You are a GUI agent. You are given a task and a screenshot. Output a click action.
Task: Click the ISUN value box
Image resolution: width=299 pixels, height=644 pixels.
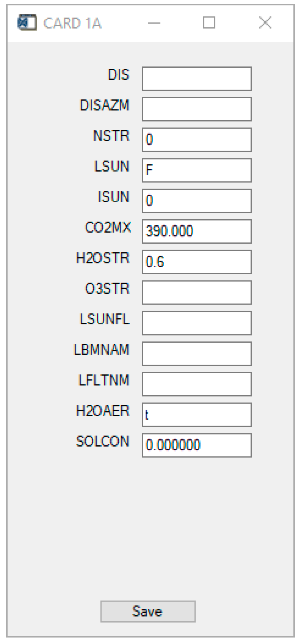pyautogui.click(x=196, y=201)
